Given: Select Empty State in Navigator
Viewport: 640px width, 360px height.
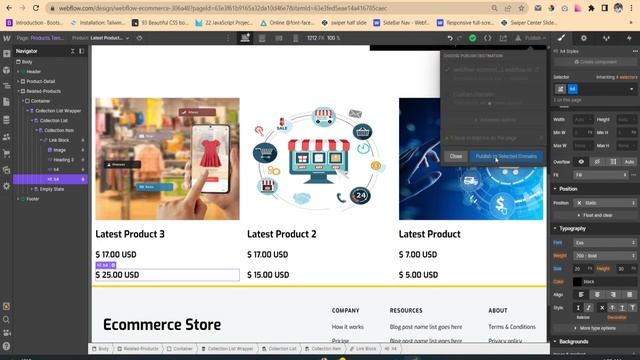Looking at the screenshot, I should pyautogui.click(x=51, y=189).
